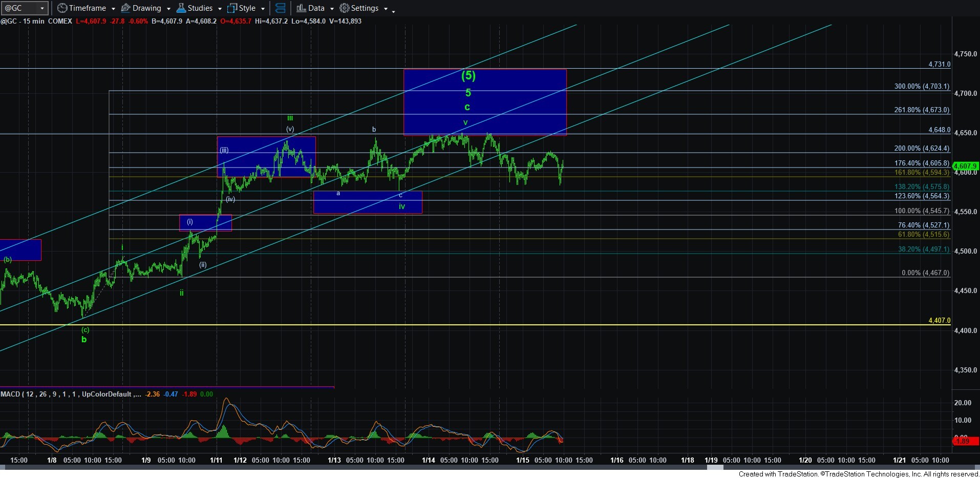This screenshot has height=478, width=980.
Task: Click the Studies flask icon
Action: tap(181, 8)
